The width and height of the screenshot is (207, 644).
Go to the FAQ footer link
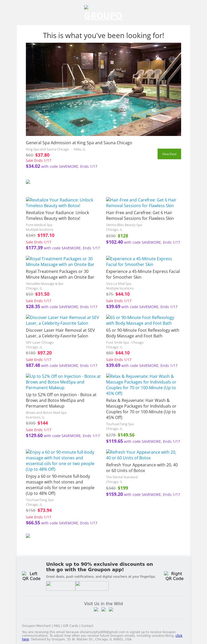[57, 626]
